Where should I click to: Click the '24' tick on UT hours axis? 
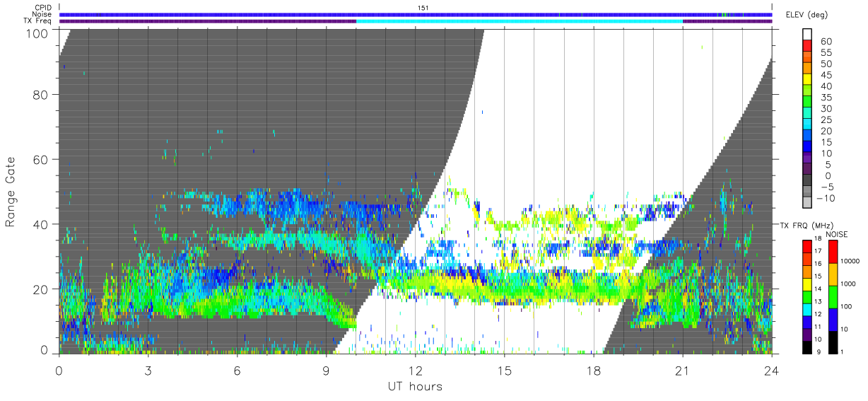(772, 370)
